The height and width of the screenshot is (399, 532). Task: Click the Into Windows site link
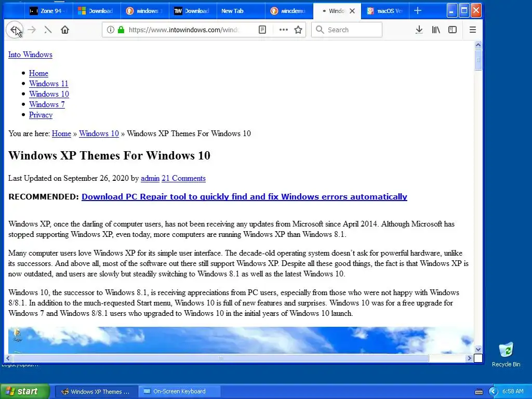(30, 55)
